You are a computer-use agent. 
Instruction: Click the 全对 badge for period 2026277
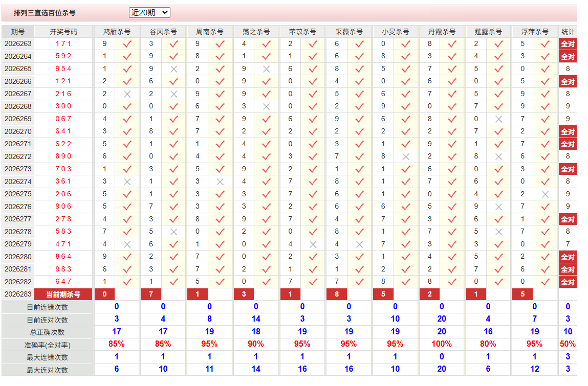568,219
